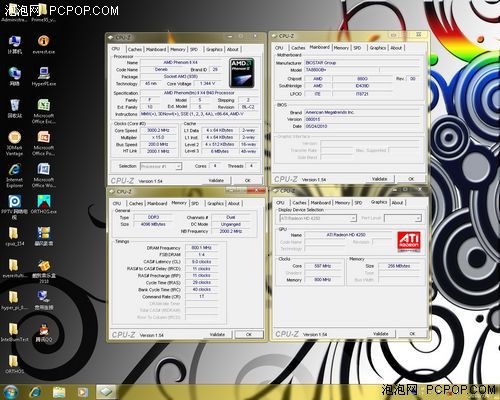Click Validate in the Graphics window
Image resolution: width=500 pixels, height=400 pixels.
(381, 333)
